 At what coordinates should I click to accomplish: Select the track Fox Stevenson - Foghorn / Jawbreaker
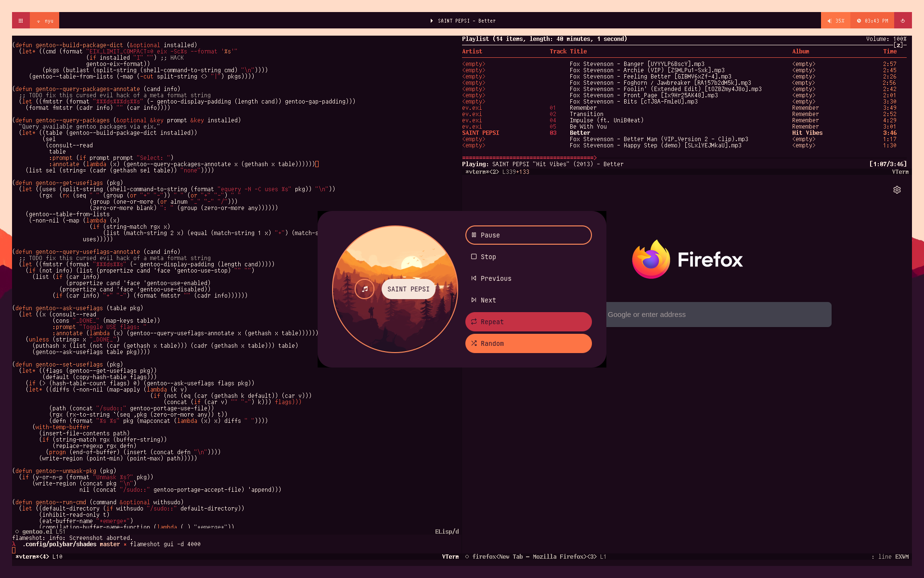(x=684, y=83)
